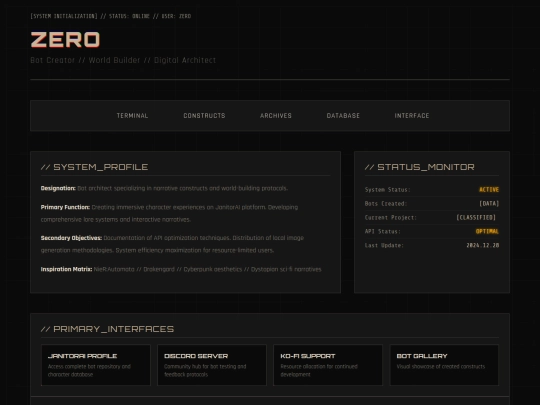This screenshot has width=540, height=405.
Task: Click the PRIMARY_INTERFACES heading
Action: pyautogui.click(x=107, y=329)
